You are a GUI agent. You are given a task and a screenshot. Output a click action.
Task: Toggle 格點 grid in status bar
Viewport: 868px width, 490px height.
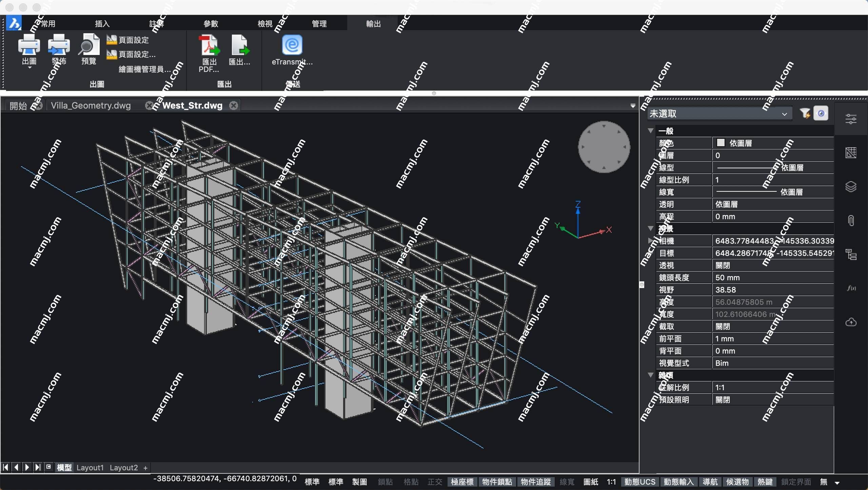411,482
